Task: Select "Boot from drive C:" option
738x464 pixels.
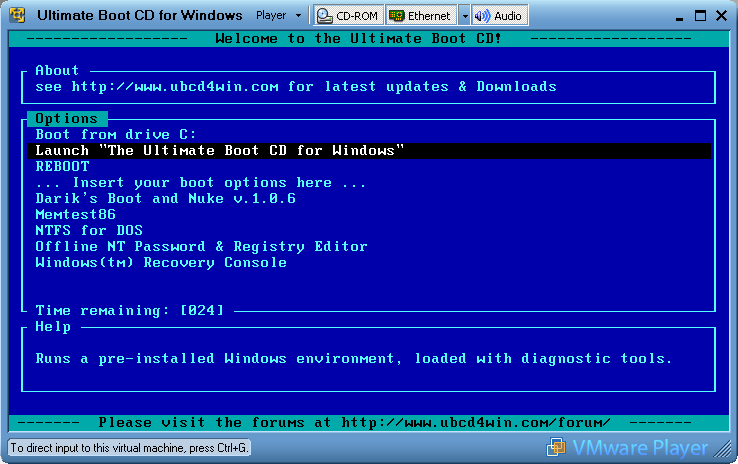Action: click(116, 135)
